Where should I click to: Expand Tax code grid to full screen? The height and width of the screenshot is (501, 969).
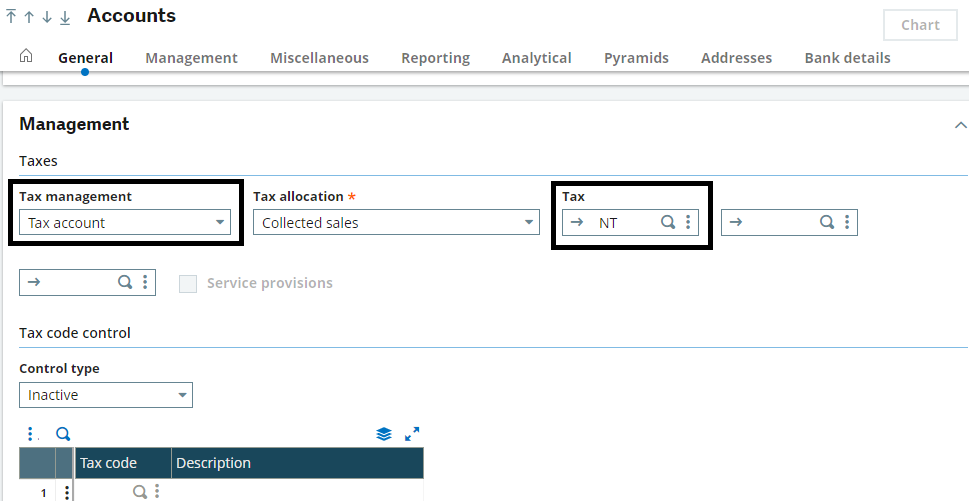point(412,434)
